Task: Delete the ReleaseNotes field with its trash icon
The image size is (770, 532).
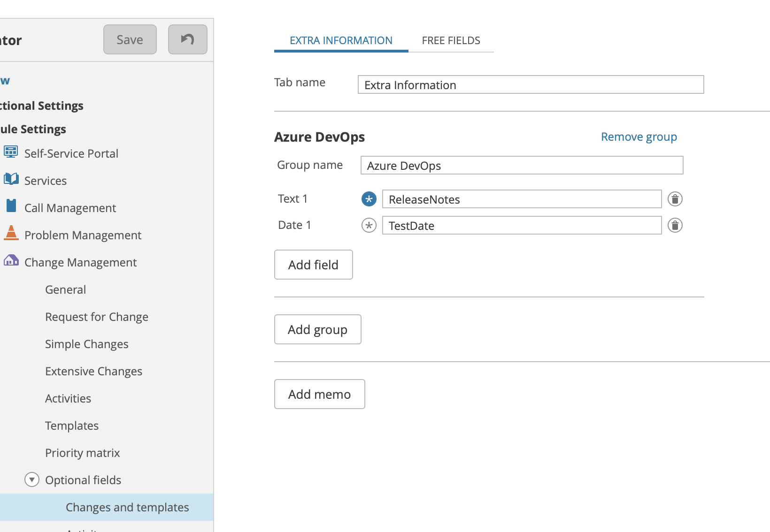Action: 675,199
